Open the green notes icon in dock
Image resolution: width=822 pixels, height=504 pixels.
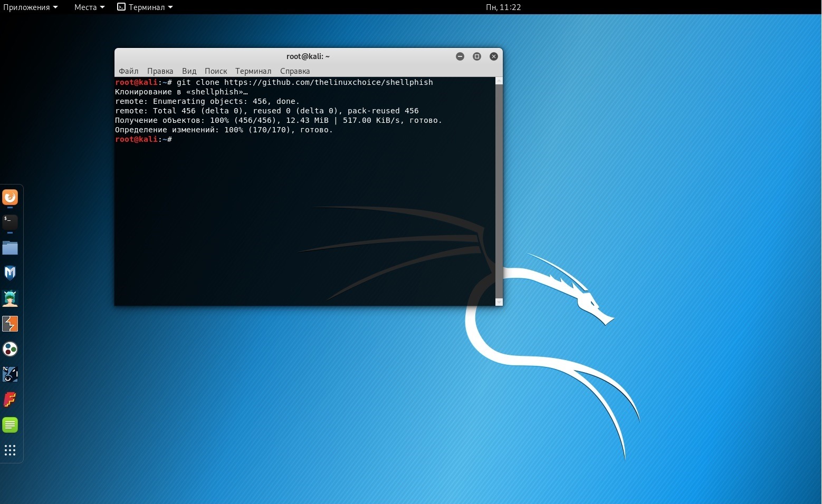(x=10, y=425)
